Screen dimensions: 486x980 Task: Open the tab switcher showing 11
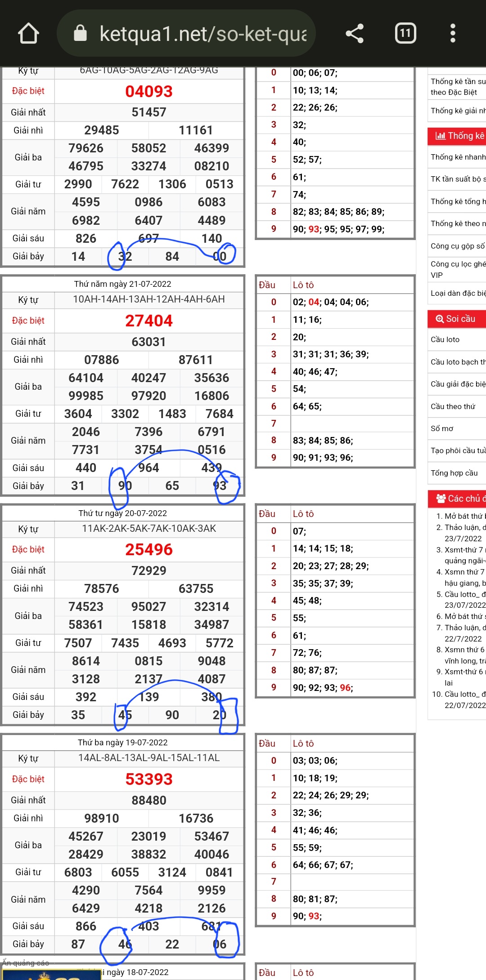(x=405, y=33)
